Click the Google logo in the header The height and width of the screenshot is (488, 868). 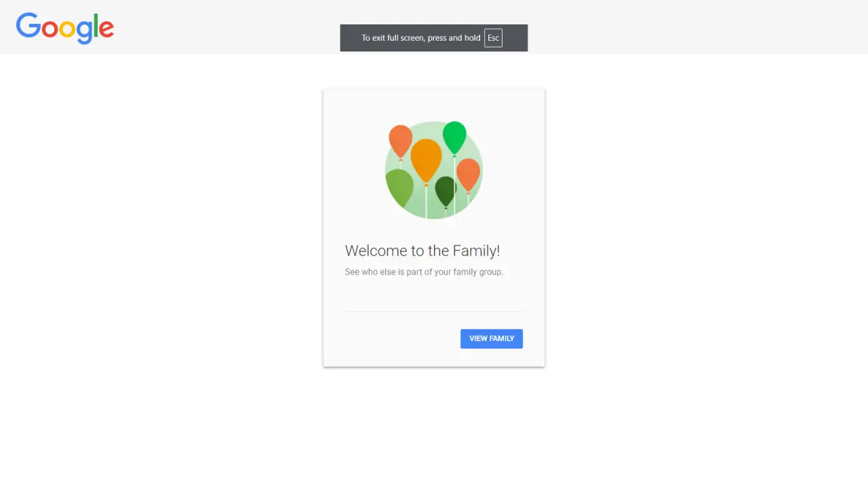pyautogui.click(x=65, y=28)
